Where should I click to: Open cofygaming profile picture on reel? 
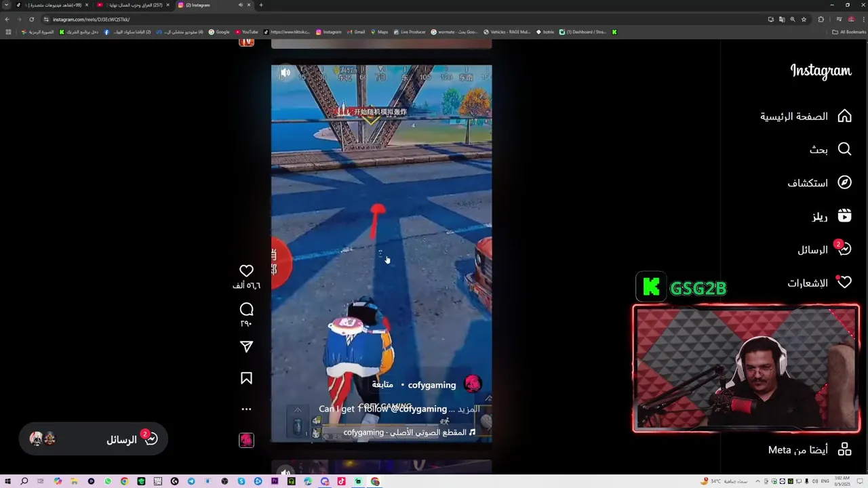point(473,384)
